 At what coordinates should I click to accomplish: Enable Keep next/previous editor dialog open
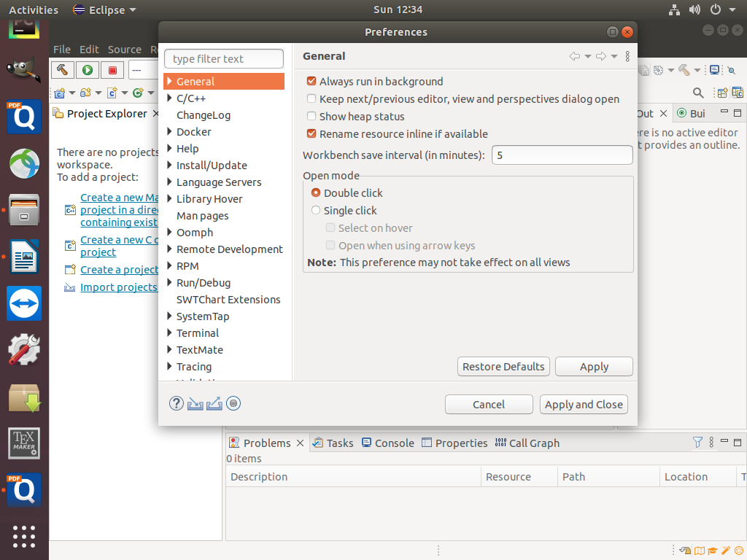click(x=311, y=98)
